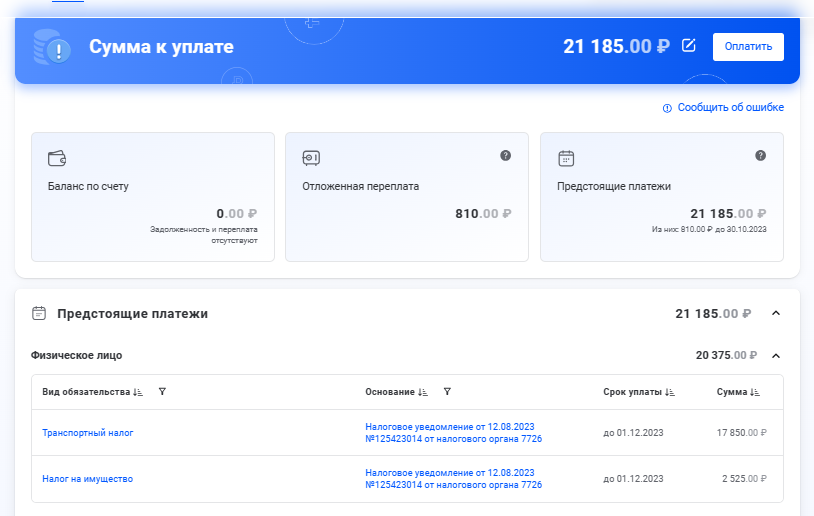Screen dimensions: 814x516
Task: Click the 810.00 ₽ deferred overpayment value
Action: (x=483, y=213)
